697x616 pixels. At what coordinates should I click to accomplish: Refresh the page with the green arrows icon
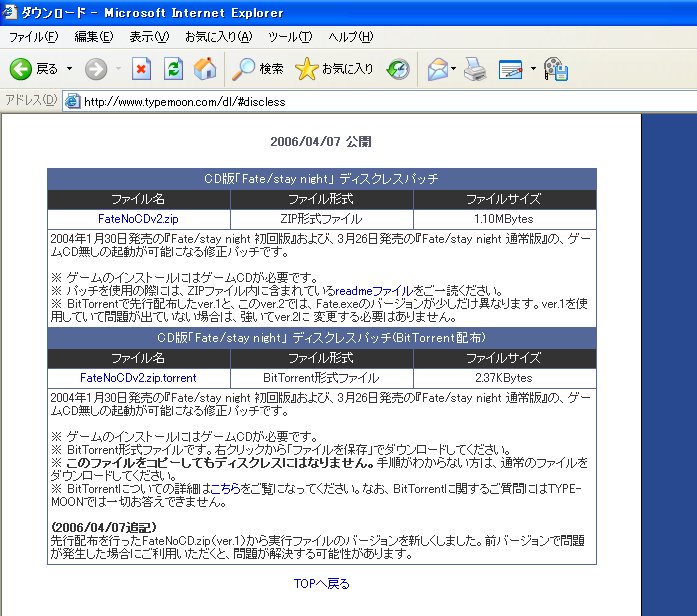pos(173,69)
